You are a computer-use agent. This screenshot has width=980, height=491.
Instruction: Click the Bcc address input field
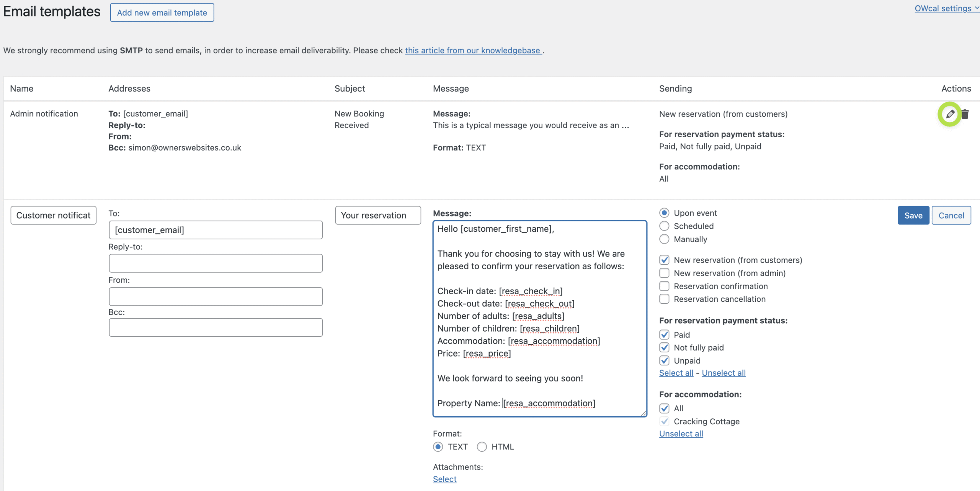click(216, 327)
